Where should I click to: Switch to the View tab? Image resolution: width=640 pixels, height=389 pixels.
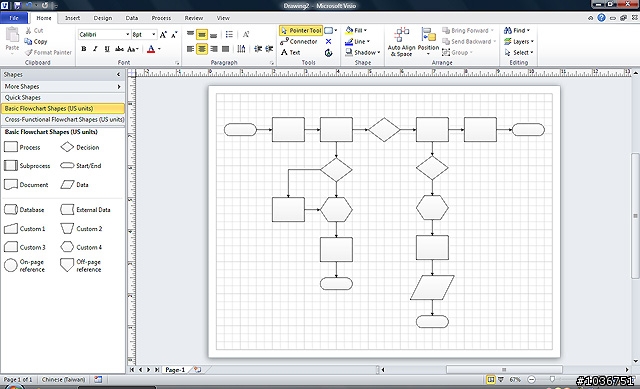[x=223, y=18]
